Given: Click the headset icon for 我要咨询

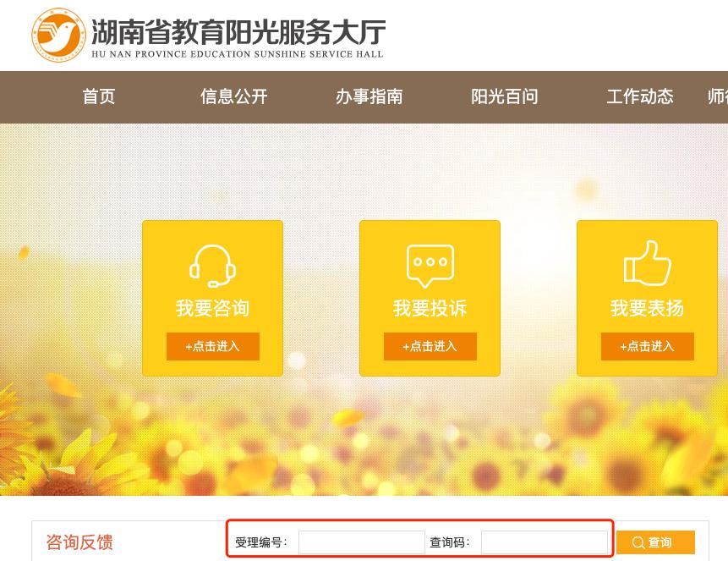Looking at the screenshot, I should 212,267.
